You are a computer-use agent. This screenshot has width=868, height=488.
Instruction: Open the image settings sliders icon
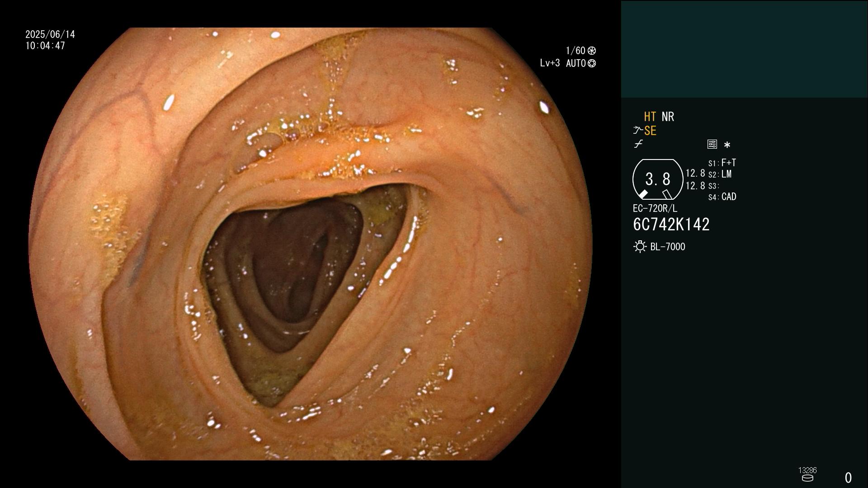click(712, 144)
